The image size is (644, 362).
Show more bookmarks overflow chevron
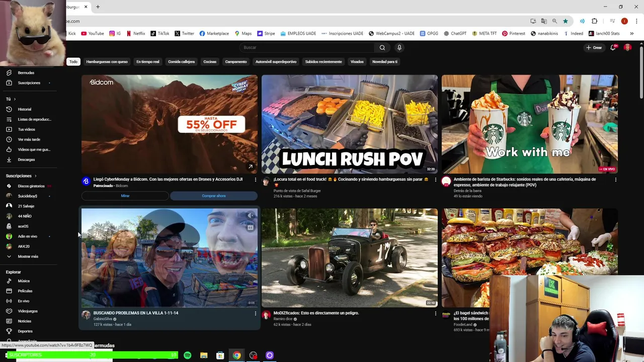(x=631, y=34)
